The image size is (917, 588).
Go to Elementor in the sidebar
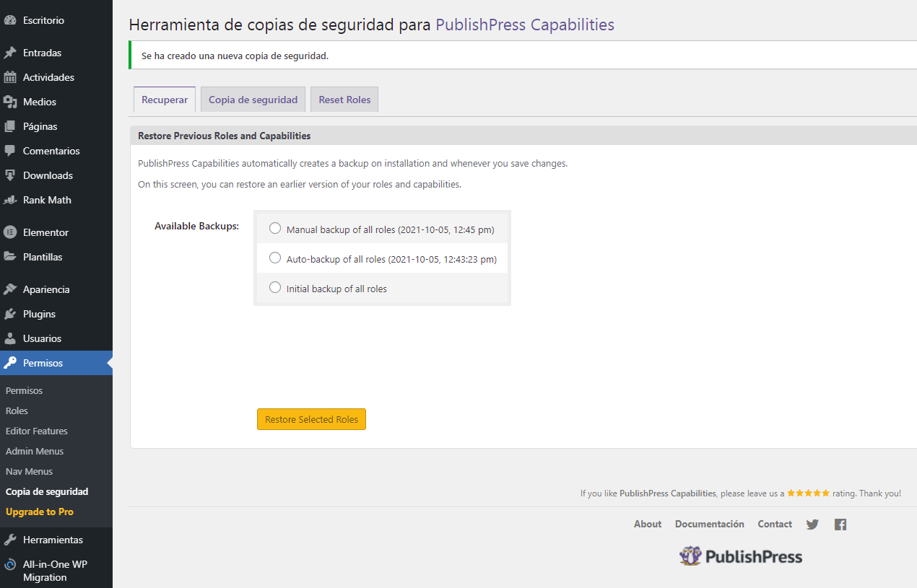coord(45,232)
